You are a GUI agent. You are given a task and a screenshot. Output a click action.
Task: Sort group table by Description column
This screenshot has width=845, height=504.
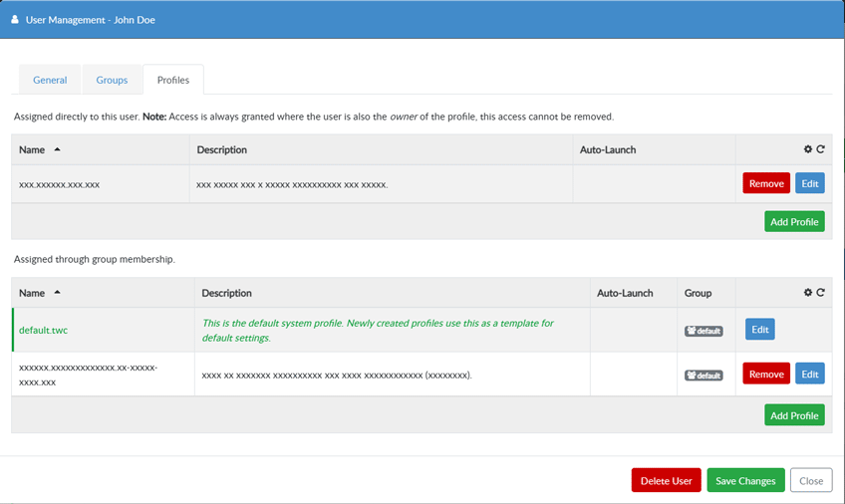[226, 294]
